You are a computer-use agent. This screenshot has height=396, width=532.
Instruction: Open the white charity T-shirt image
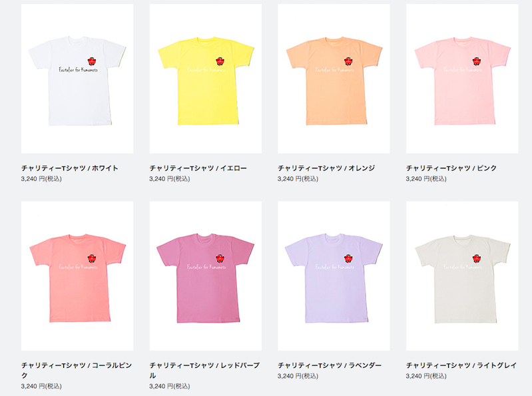77,79
